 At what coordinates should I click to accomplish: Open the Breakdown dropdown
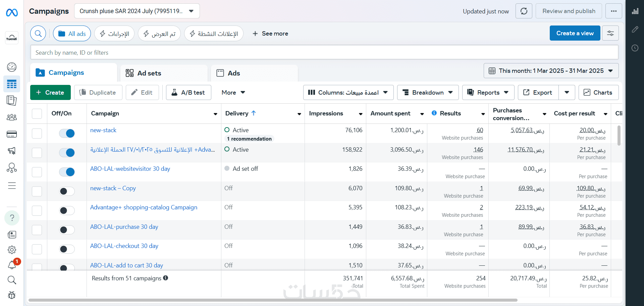[428, 93]
